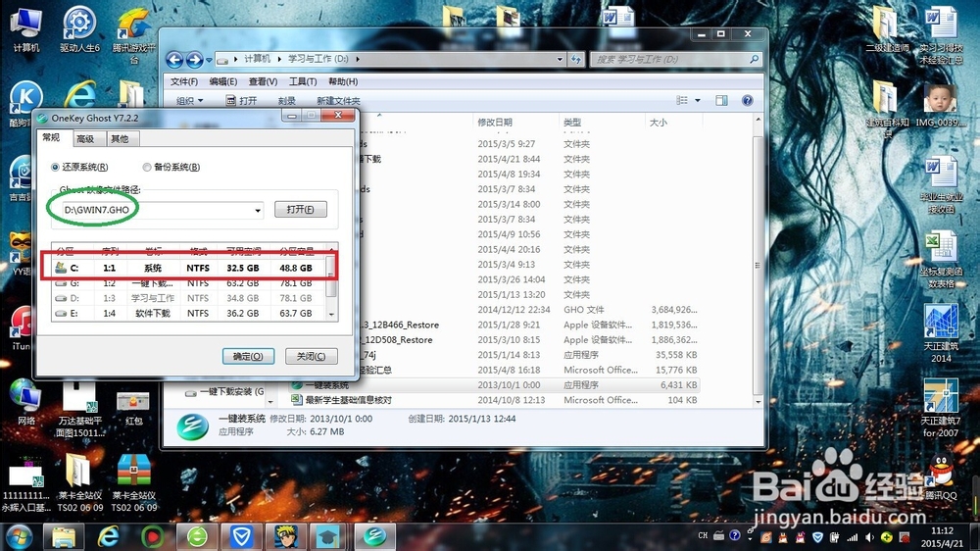Open the 工具(T) menu in Explorer
This screenshot has width=980, height=551.
(x=303, y=82)
